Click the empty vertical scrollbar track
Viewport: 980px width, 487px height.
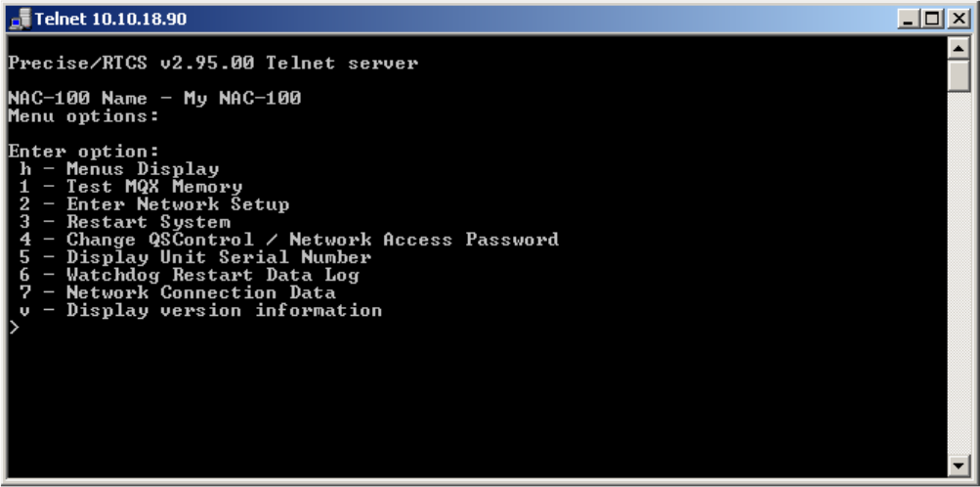[x=959, y=274]
